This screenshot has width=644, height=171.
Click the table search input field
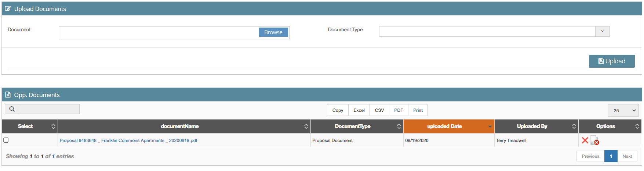pyautogui.click(x=49, y=109)
